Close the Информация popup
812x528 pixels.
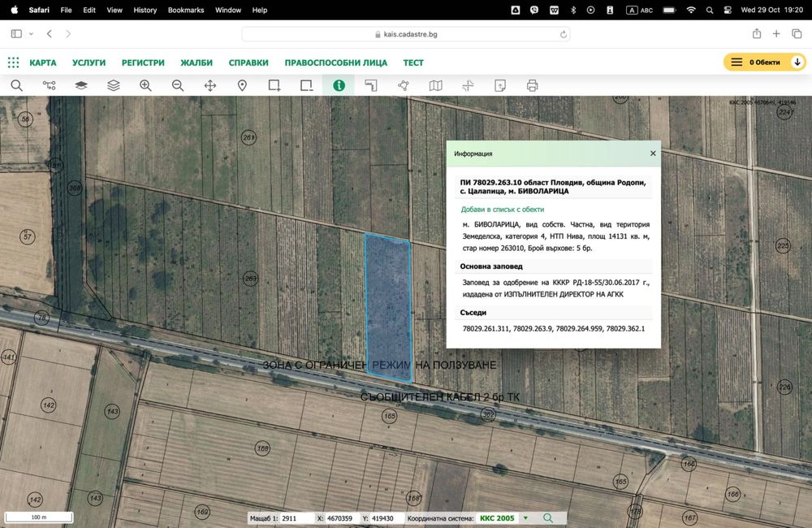tap(653, 153)
